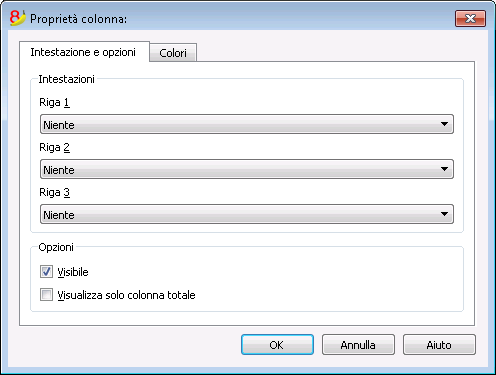
Task: Click the Riga 2 field label
Action: coord(54,147)
